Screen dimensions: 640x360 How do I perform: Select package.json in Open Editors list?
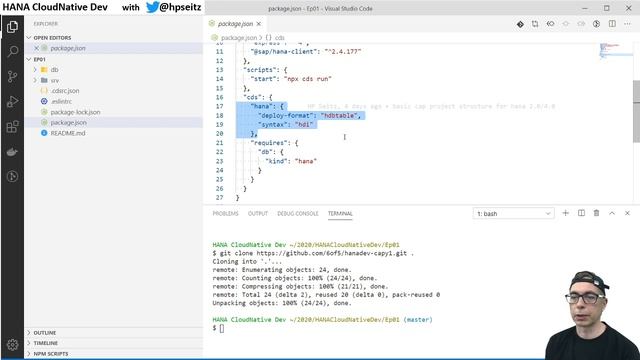tap(68, 48)
